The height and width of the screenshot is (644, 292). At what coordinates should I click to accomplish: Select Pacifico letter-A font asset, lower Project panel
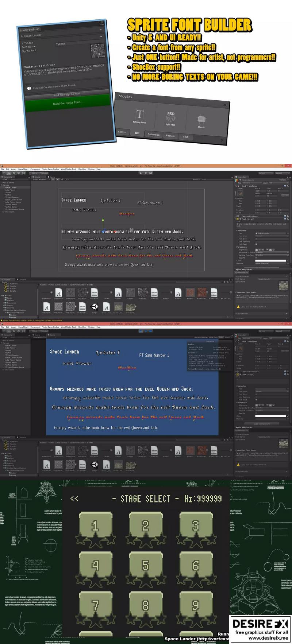[178, 451]
